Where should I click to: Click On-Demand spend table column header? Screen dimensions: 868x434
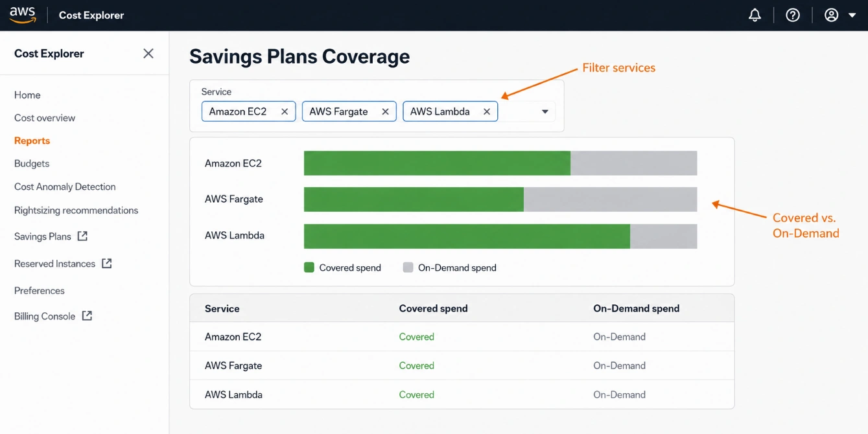[x=637, y=308]
